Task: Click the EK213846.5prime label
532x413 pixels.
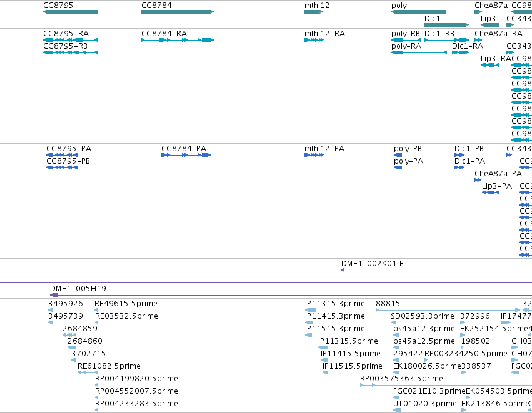Action: [x=495, y=404]
